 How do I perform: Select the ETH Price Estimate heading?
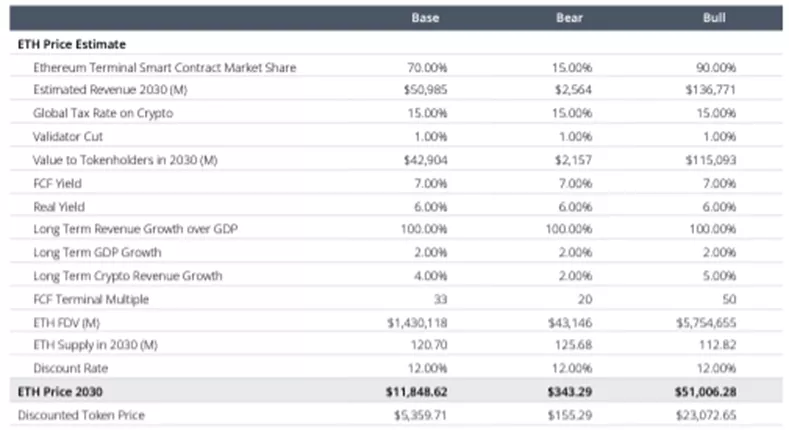tap(72, 45)
